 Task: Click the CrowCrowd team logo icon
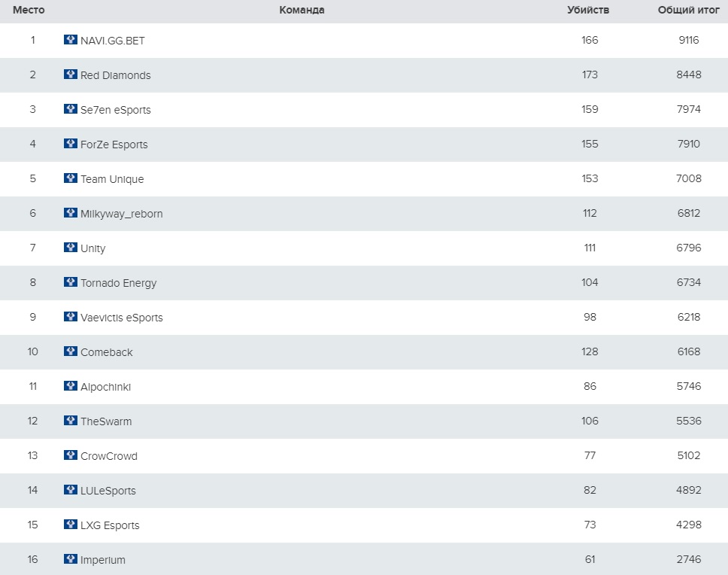pyautogui.click(x=71, y=455)
